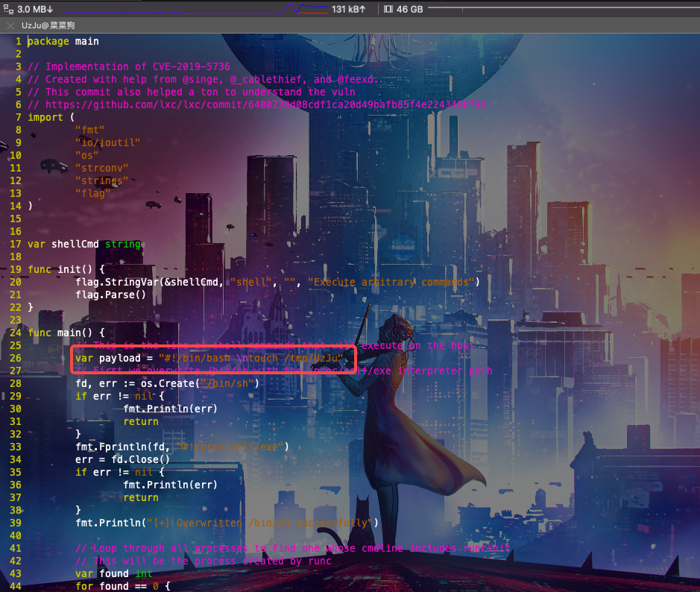Image resolution: width=700 pixels, height=592 pixels.
Task: Click the network activity graph in the top bar
Action: 195,9
